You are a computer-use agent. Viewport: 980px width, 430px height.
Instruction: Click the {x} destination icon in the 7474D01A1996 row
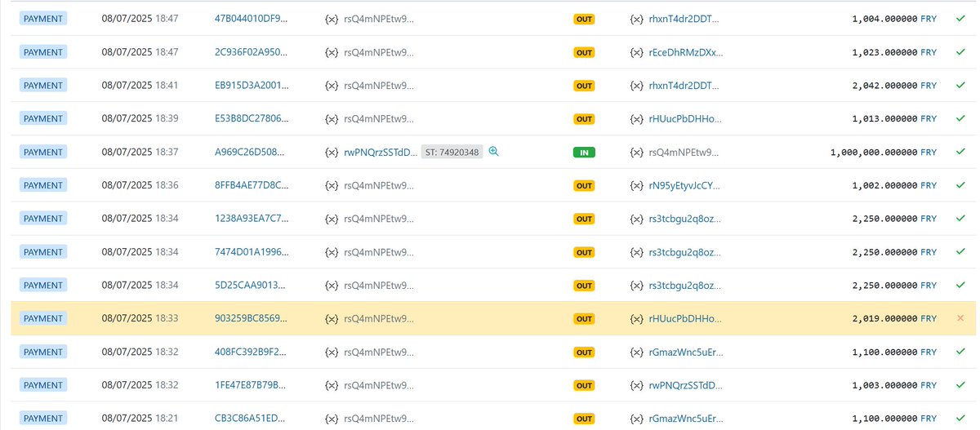pos(637,252)
